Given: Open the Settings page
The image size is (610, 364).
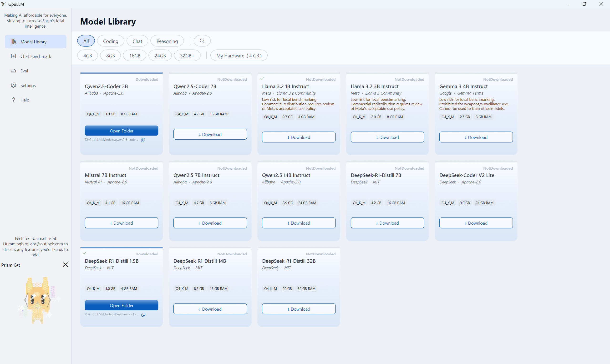Looking at the screenshot, I should [36, 85].
